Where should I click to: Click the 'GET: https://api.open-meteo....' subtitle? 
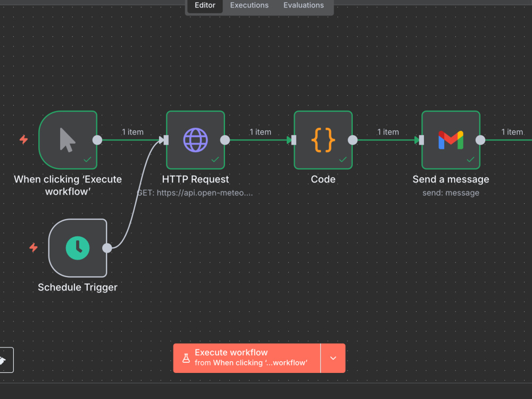pos(195,193)
